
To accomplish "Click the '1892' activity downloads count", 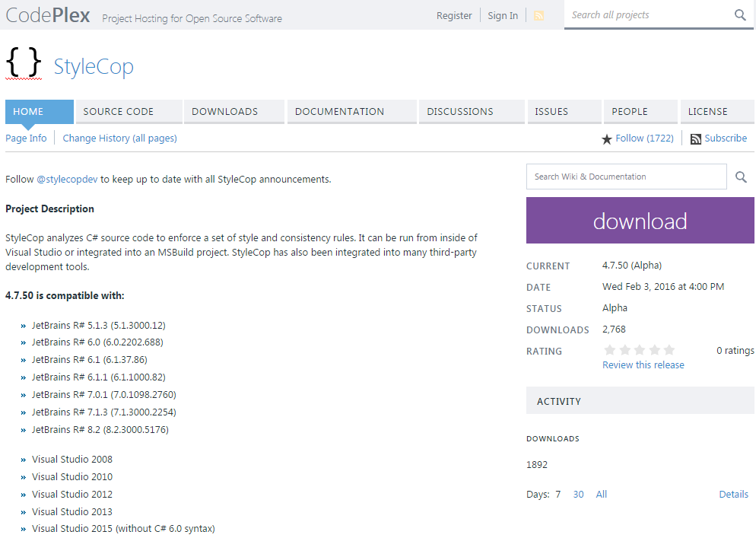I will click(x=537, y=465).
